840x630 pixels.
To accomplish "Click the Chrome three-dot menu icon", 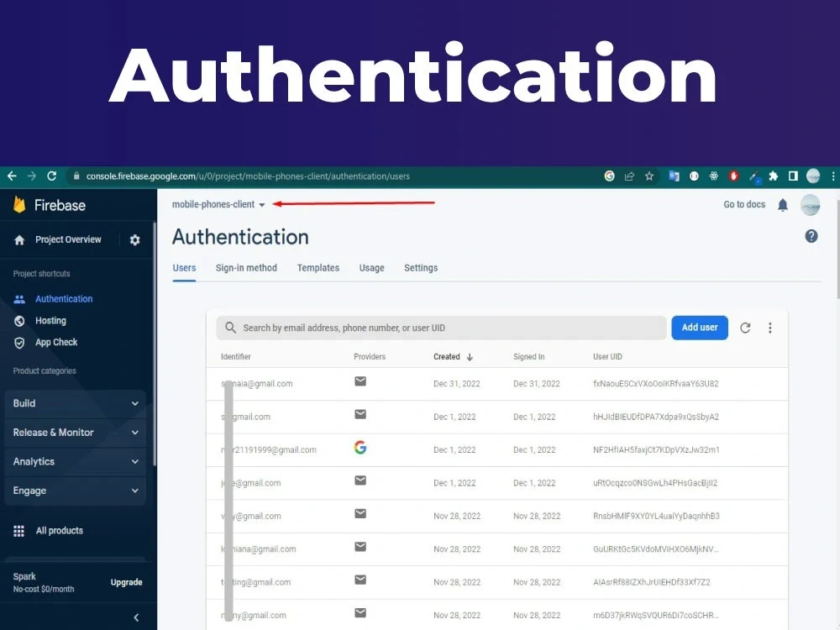I will click(x=833, y=176).
